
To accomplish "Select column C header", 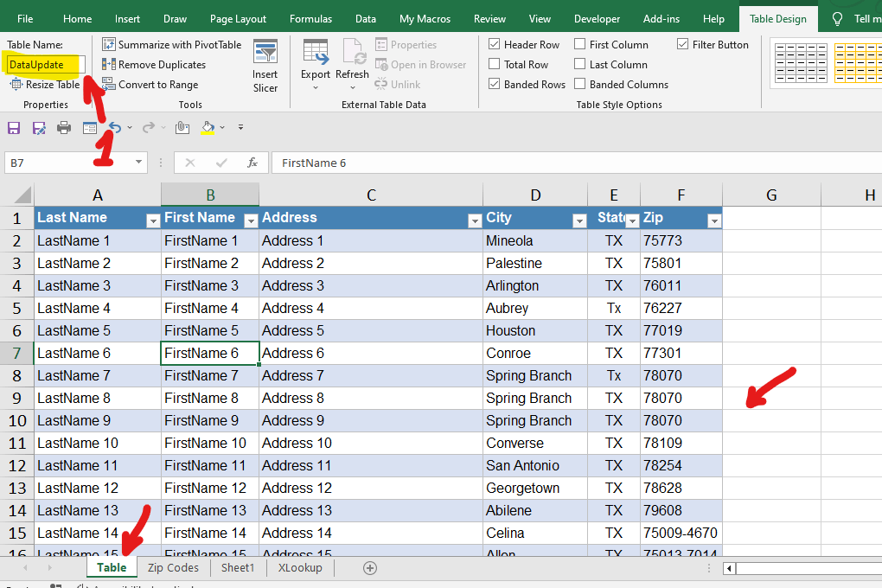I will [x=371, y=195].
